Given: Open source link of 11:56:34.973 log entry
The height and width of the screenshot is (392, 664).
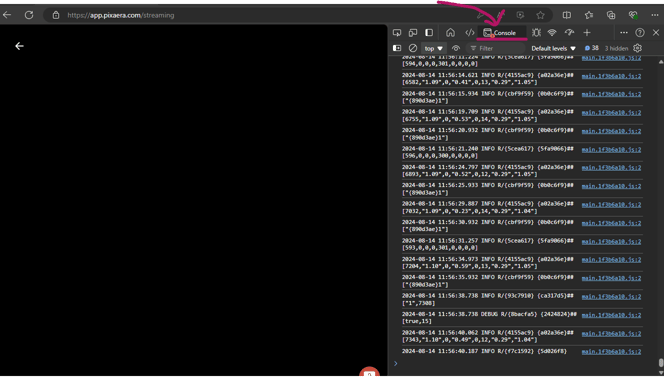Looking at the screenshot, I should (x=611, y=259).
